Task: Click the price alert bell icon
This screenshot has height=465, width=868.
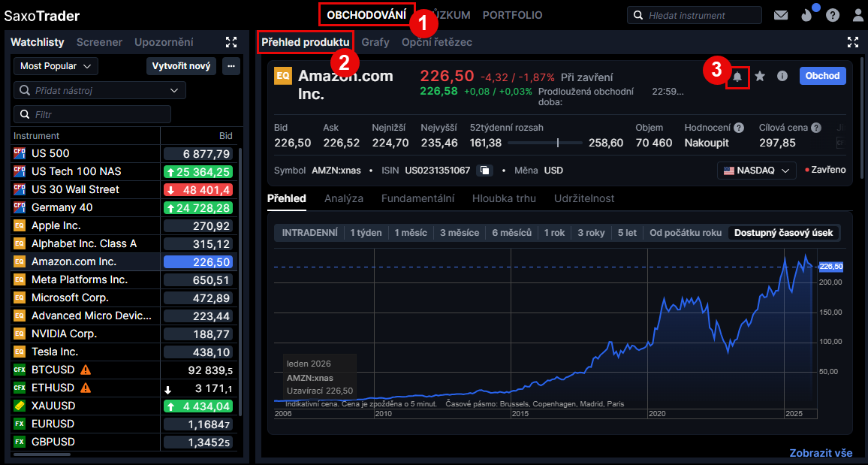Action: [x=737, y=77]
